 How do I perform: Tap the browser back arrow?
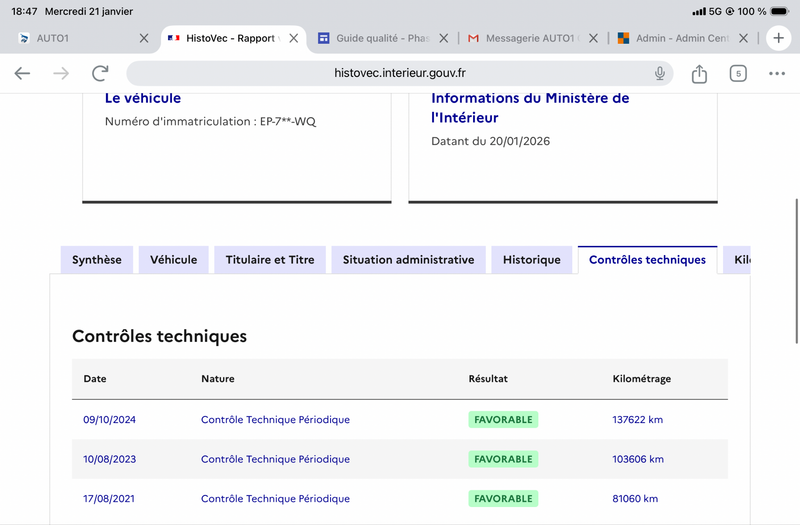(22, 73)
